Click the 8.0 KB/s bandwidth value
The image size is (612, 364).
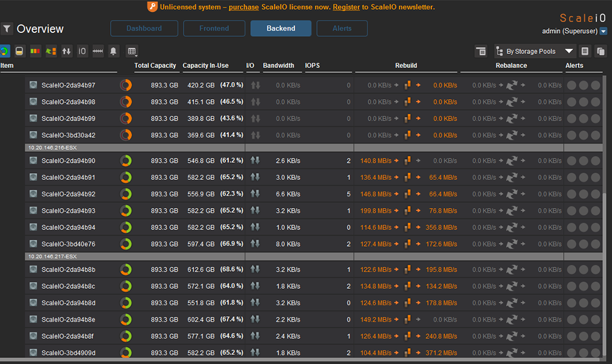[288, 244]
